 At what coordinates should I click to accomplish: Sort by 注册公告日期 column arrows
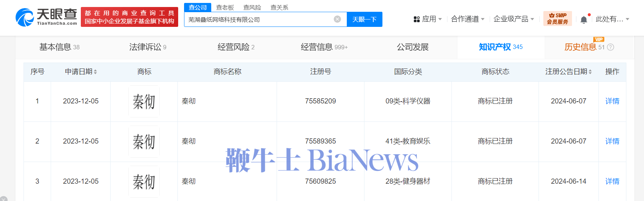[590, 72]
